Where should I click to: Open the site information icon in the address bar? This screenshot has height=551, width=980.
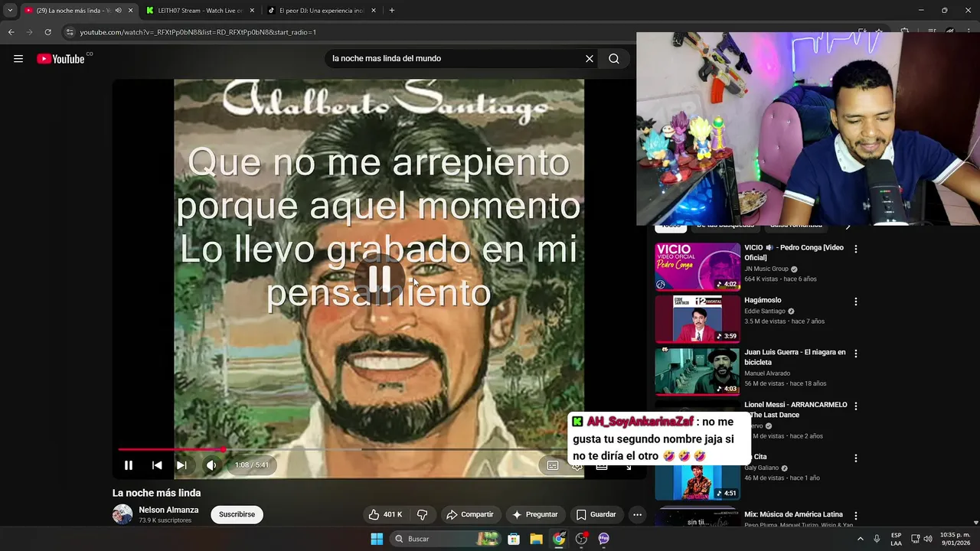click(x=70, y=32)
